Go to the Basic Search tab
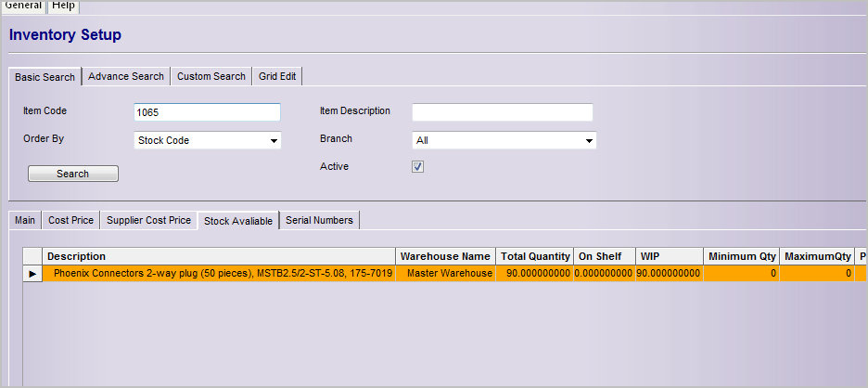 click(45, 77)
